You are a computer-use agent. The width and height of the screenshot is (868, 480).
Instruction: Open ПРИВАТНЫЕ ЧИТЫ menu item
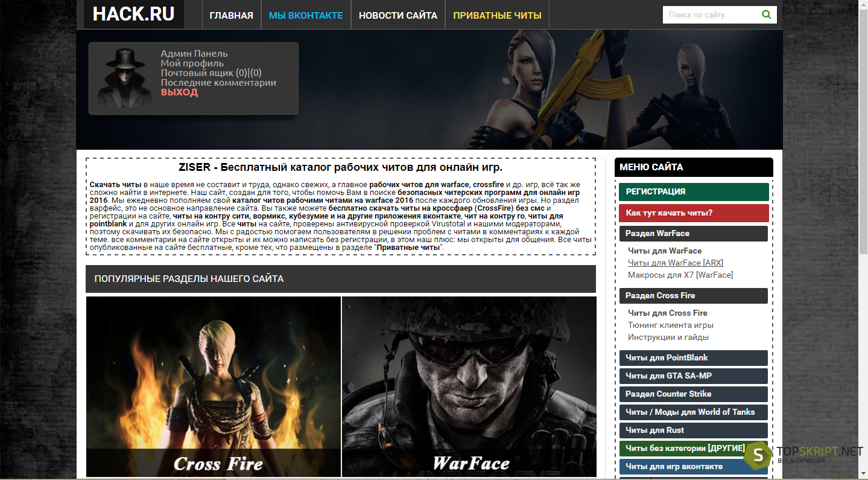[x=497, y=16]
